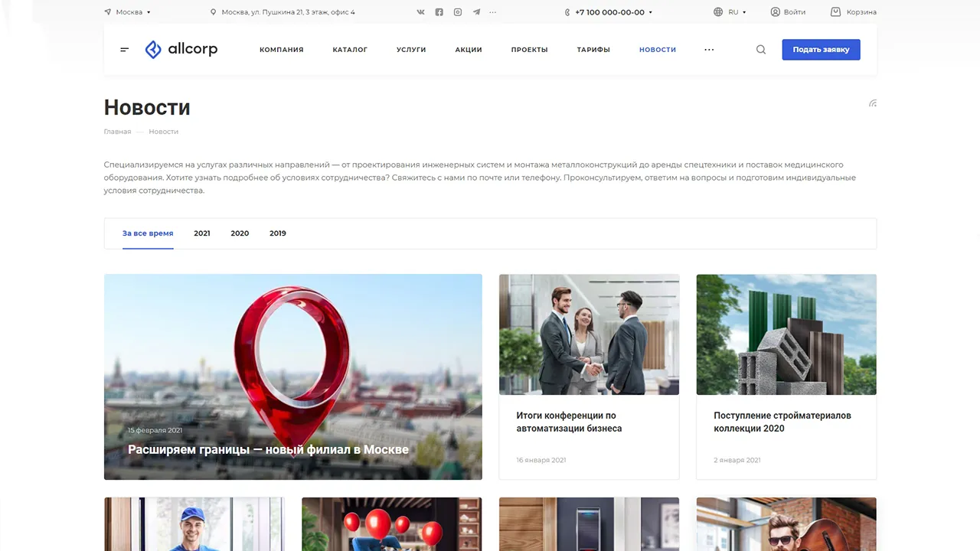Filter news by the 2020 tab
The height and width of the screenshot is (551, 980).
240,233
